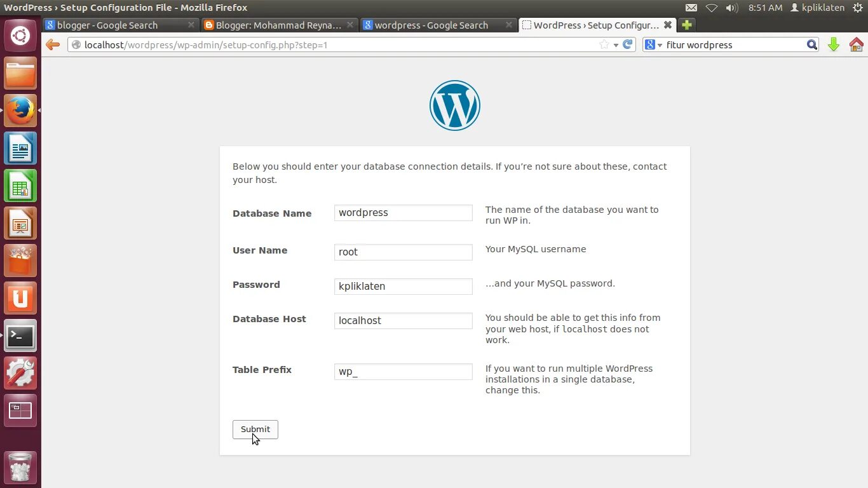
Task: Submit the database configuration form
Action: pos(255,430)
